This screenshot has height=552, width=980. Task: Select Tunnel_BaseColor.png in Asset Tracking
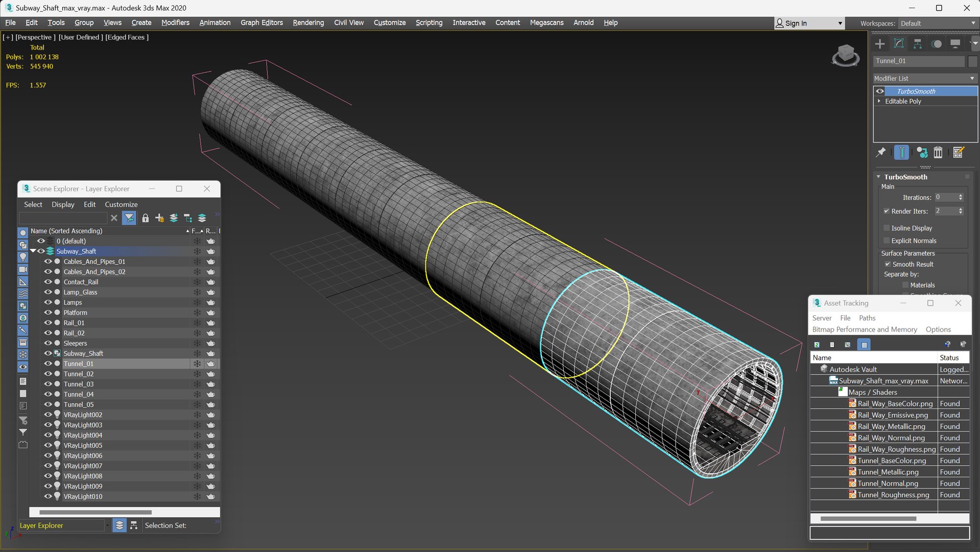[x=892, y=461]
